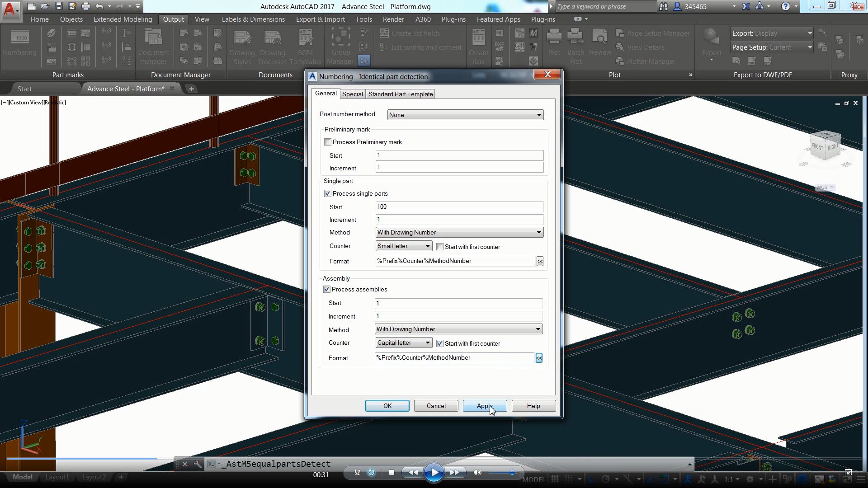Image resolution: width=868 pixels, height=488 pixels.
Task: Open Drawing Styles
Action: 242,45
